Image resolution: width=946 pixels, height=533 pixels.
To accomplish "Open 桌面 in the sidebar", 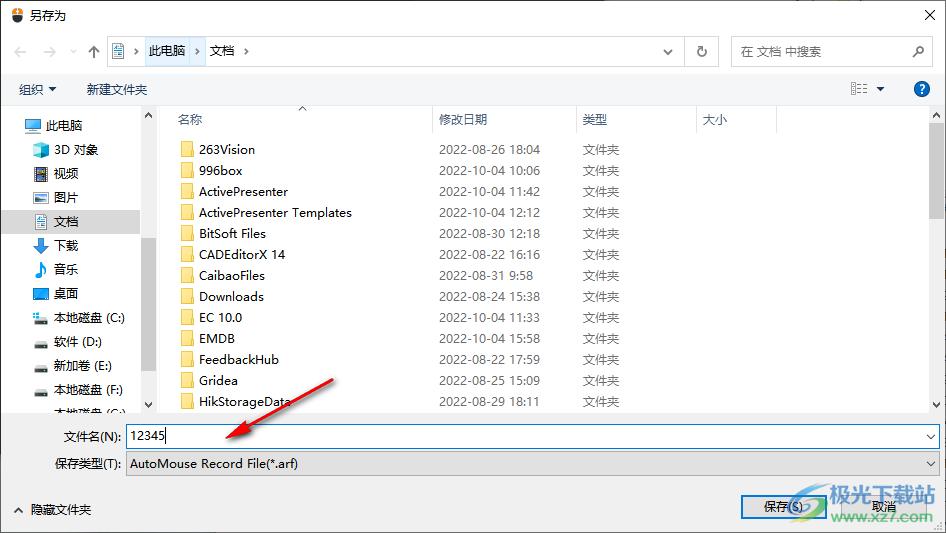I will (x=56, y=293).
